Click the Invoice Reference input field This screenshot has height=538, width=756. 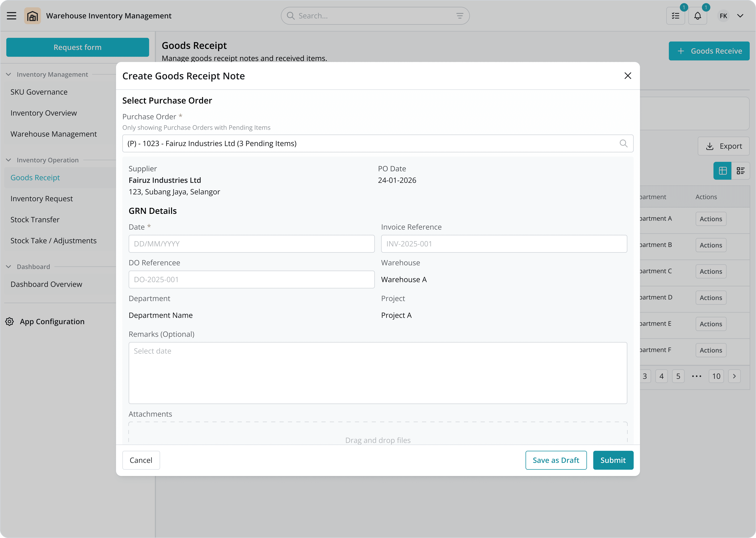(x=504, y=244)
